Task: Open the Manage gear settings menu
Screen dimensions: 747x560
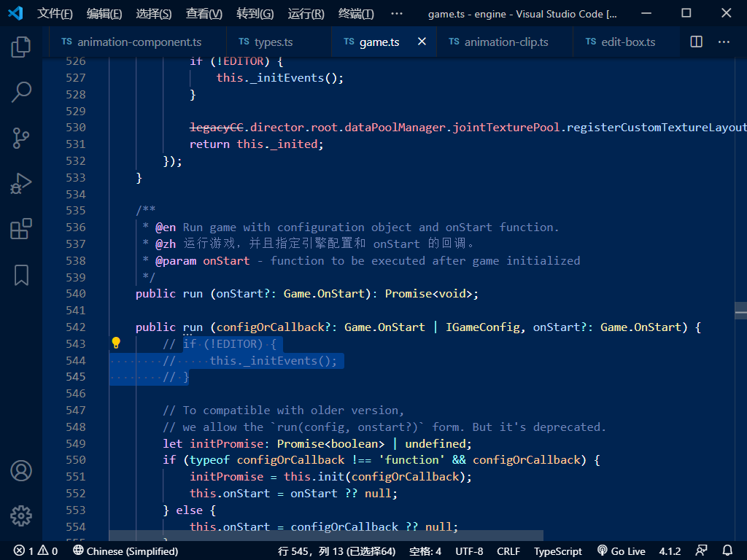Action: 21,516
